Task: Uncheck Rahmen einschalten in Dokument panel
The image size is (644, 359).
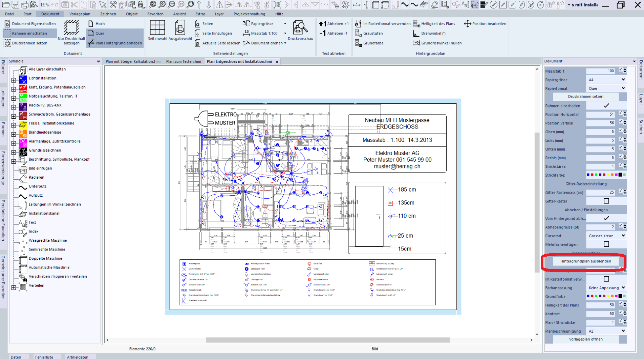Action: point(606,106)
